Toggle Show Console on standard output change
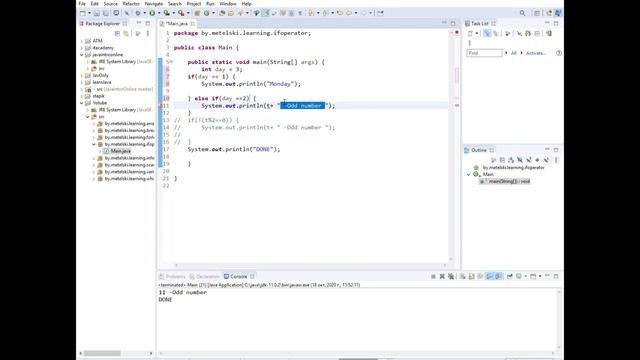This screenshot has width=640, height=360. (489, 276)
